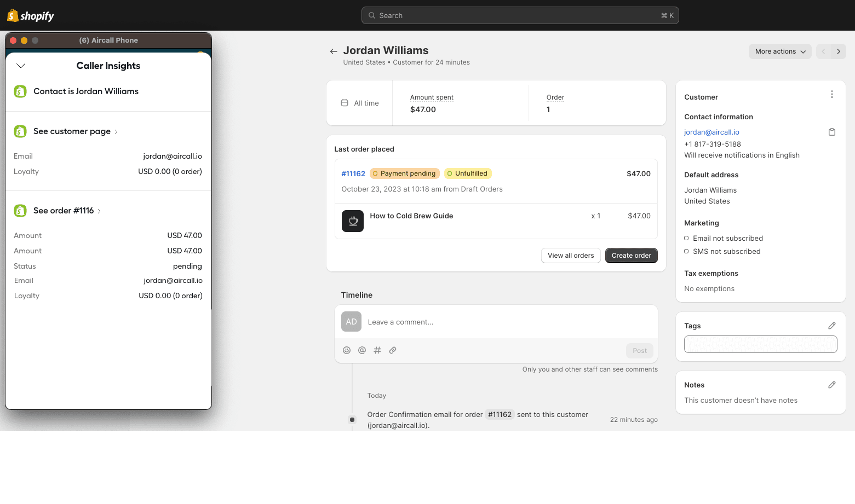This screenshot has width=855, height=504.
Task: Click the jordan@aircall.io email link
Action: point(711,132)
